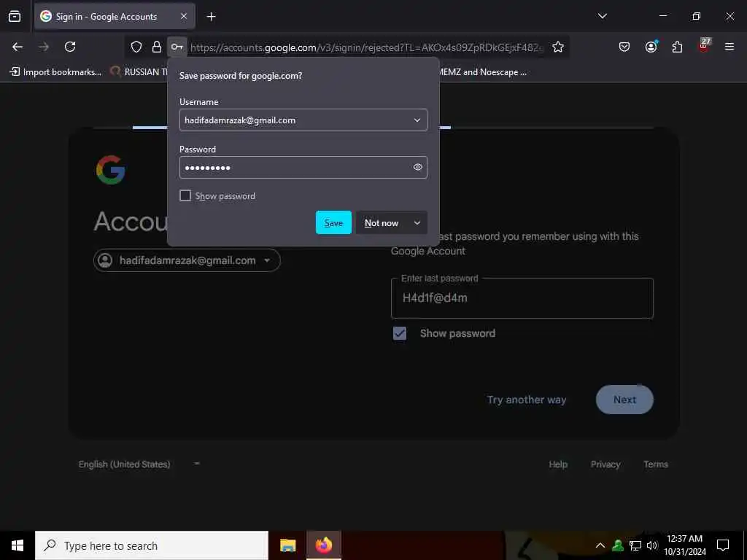Click Try another way

click(x=527, y=400)
